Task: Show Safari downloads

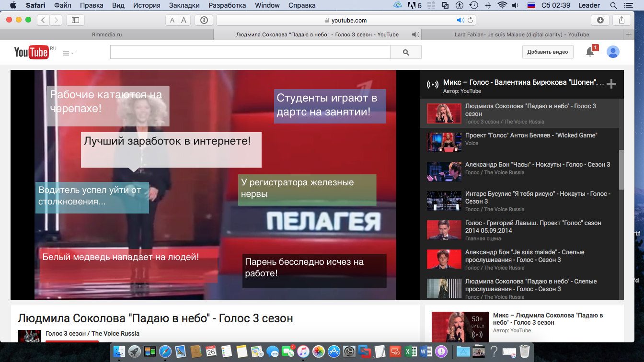Action: pyautogui.click(x=600, y=20)
